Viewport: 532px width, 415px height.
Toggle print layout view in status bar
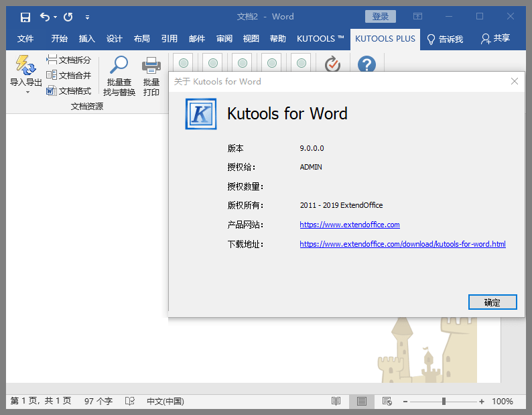pyautogui.click(x=362, y=401)
